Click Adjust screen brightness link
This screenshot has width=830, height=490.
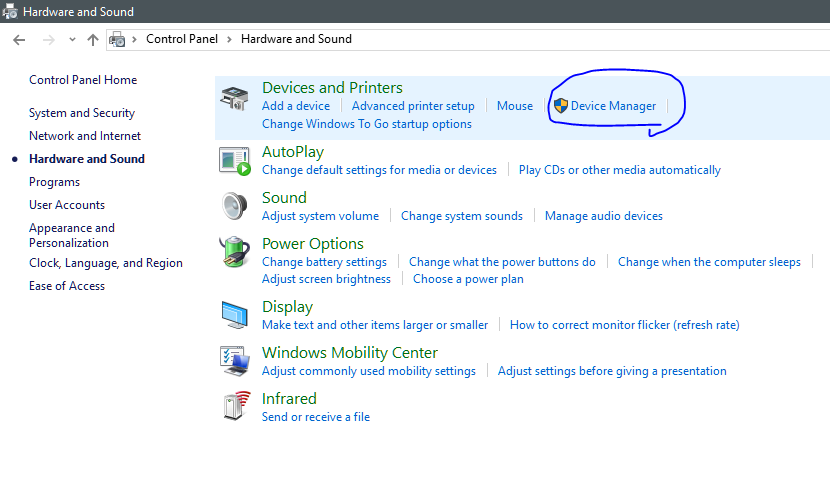pos(326,279)
